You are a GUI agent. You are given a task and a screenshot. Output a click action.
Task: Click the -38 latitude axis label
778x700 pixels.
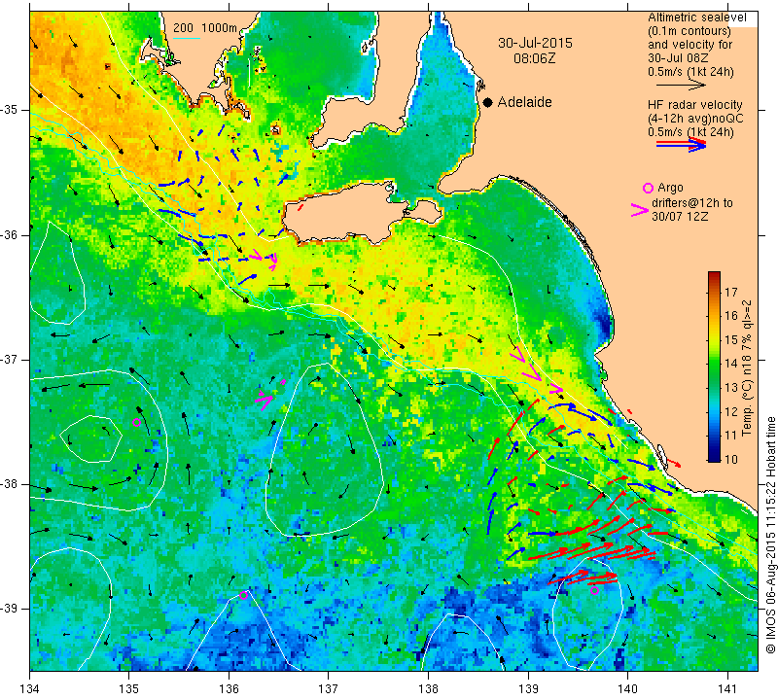(x=11, y=484)
